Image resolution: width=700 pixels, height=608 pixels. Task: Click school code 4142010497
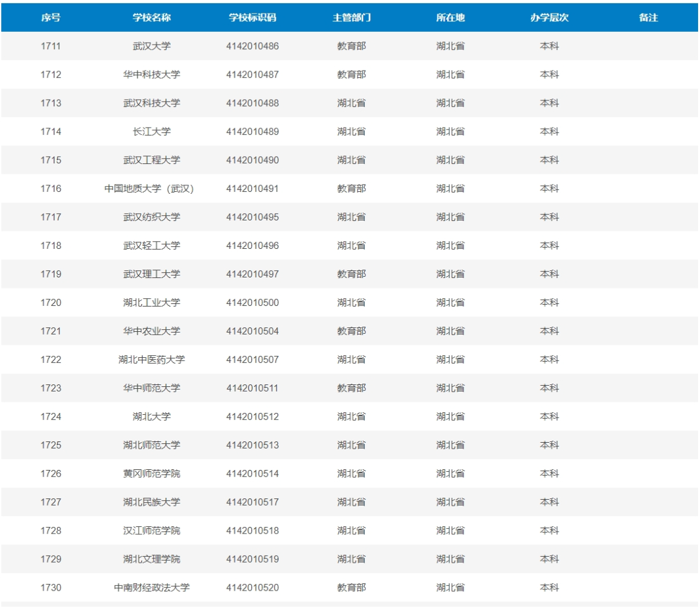[x=252, y=274]
